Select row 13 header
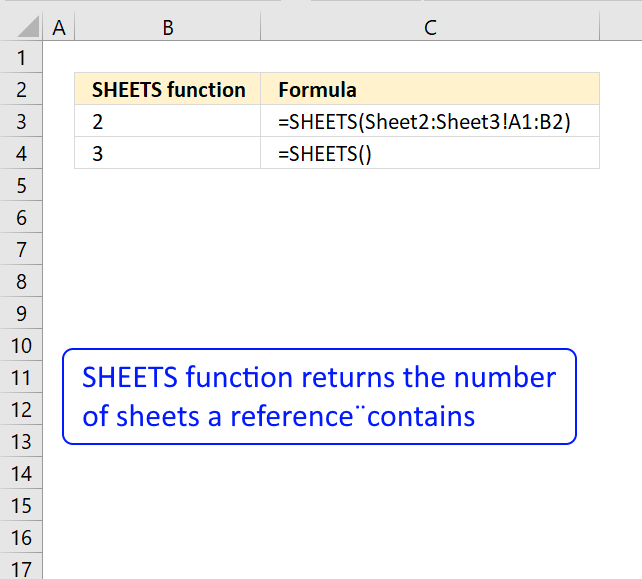The image size is (642, 579). (21, 441)
